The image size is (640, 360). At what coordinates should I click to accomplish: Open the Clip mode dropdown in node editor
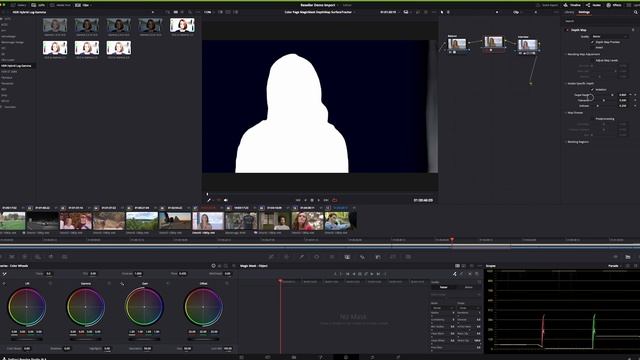[x=518, y=12]
